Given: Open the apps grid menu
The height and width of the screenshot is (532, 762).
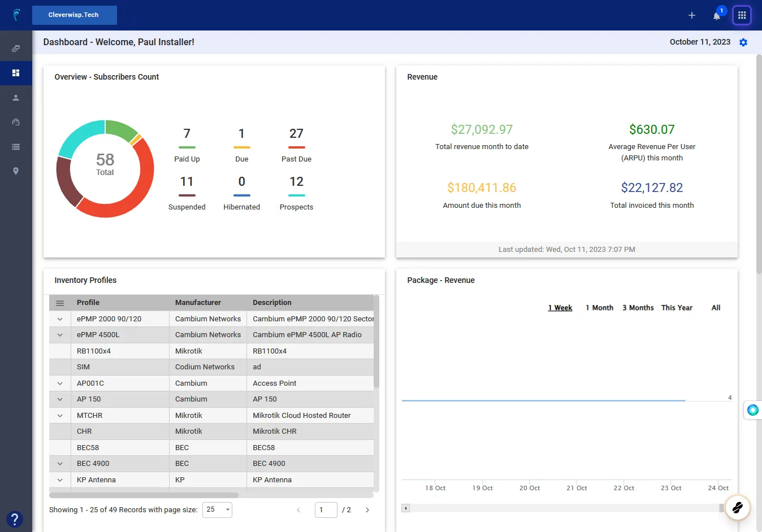Looking at the screenshot, I should point(742,15).
